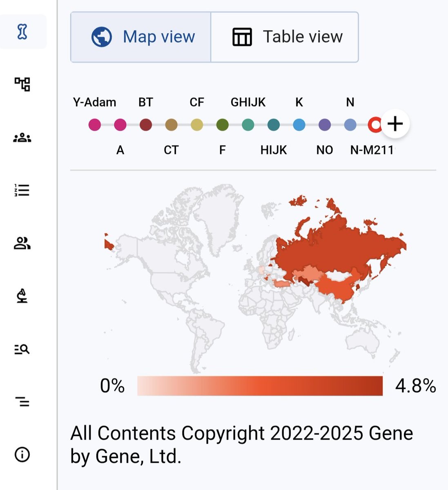Open the tree hierarchy sidebar icon
The height and width of the screenshot is (490, 448).
point(22,84)
